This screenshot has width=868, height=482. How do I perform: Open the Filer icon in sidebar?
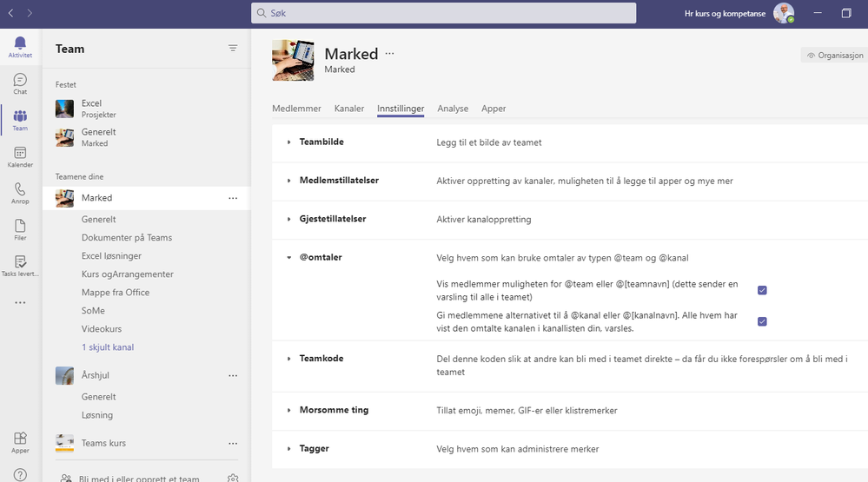click(x=20, y=229)
